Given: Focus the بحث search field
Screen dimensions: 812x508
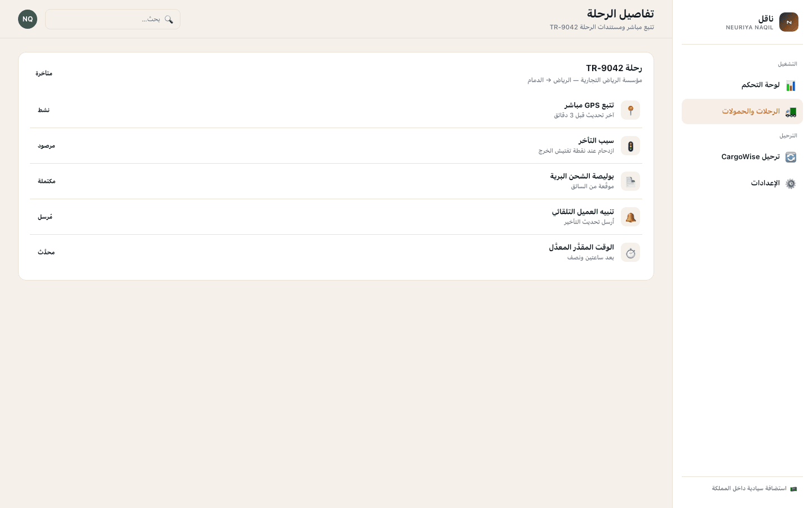Looking at the screenshot, I should click(113, 19).
